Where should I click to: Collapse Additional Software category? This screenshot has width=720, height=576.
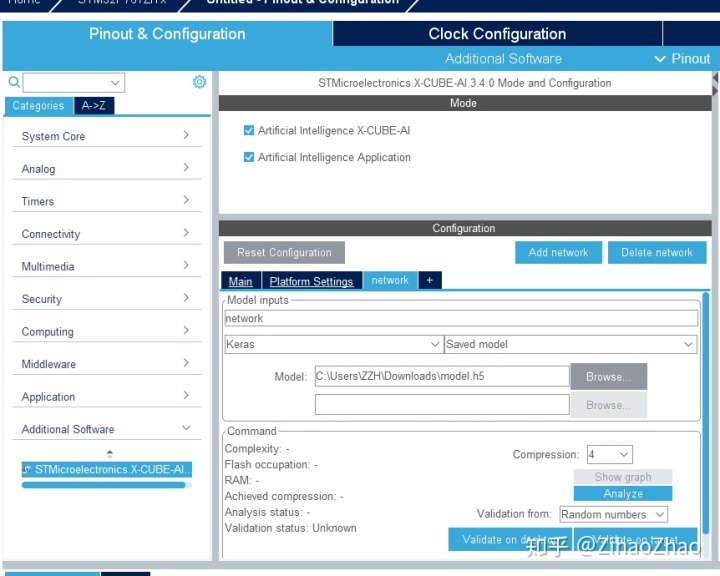coord(107,429)
